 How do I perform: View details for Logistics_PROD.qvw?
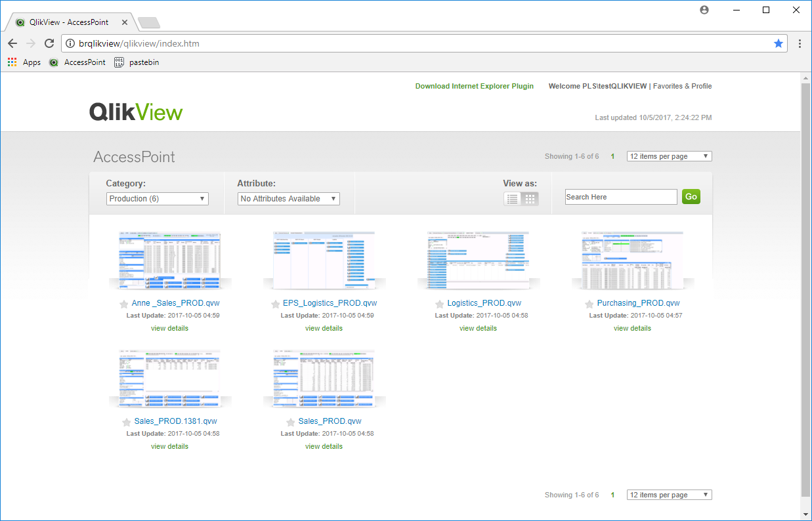pos(478,328)
